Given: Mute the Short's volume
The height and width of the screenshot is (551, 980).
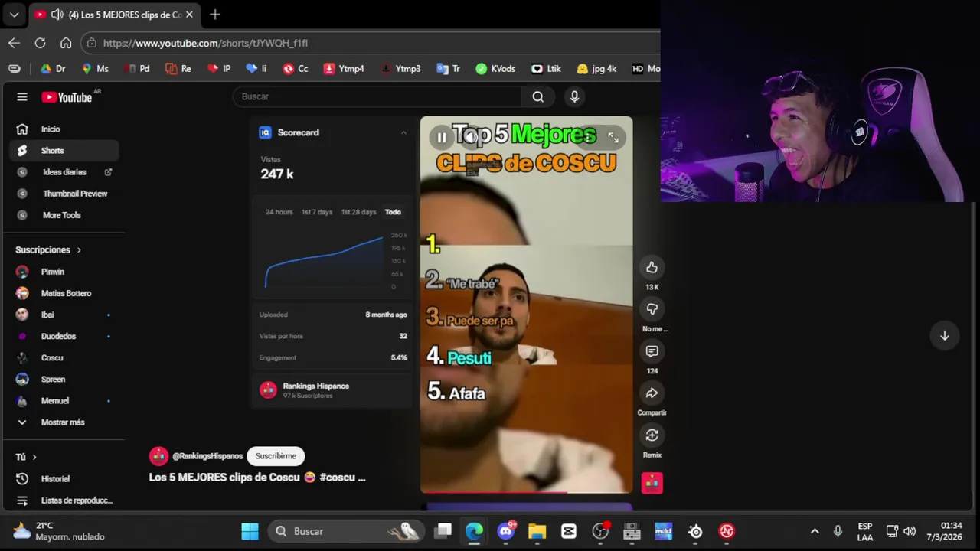Looking at the screenshot, I should tap(471, 138).
